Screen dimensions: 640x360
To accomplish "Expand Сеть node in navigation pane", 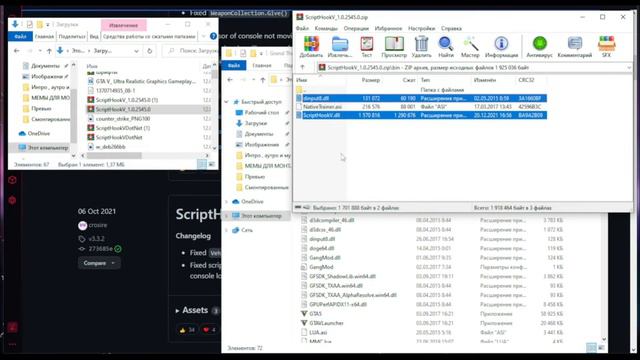I will pyautogui.click(x=227, y=230).
